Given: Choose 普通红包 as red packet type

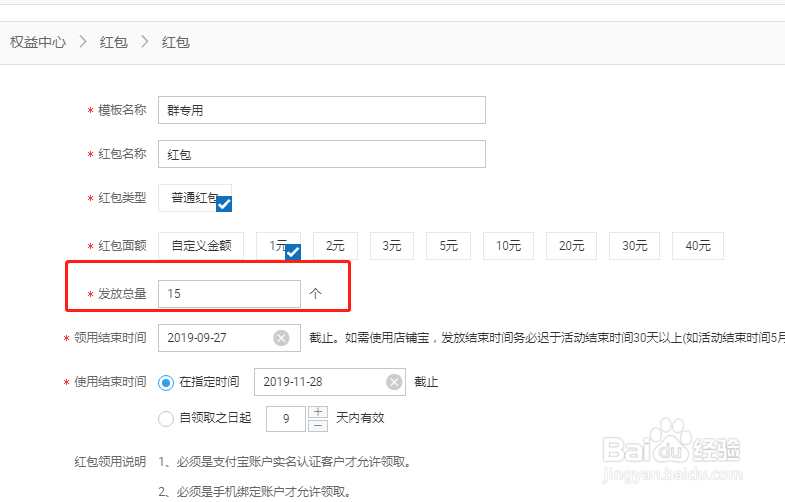Looking at the screenshot, I should coord(195,198).
